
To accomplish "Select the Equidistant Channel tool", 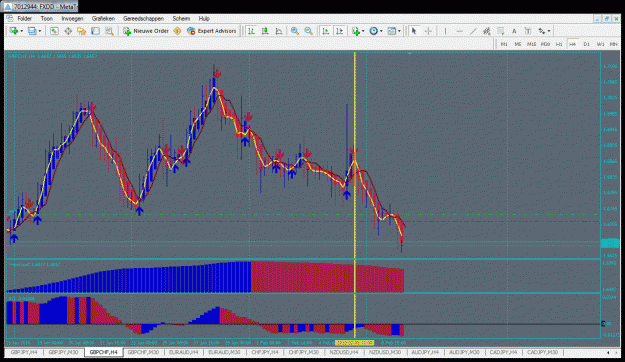I will (487, 31).
